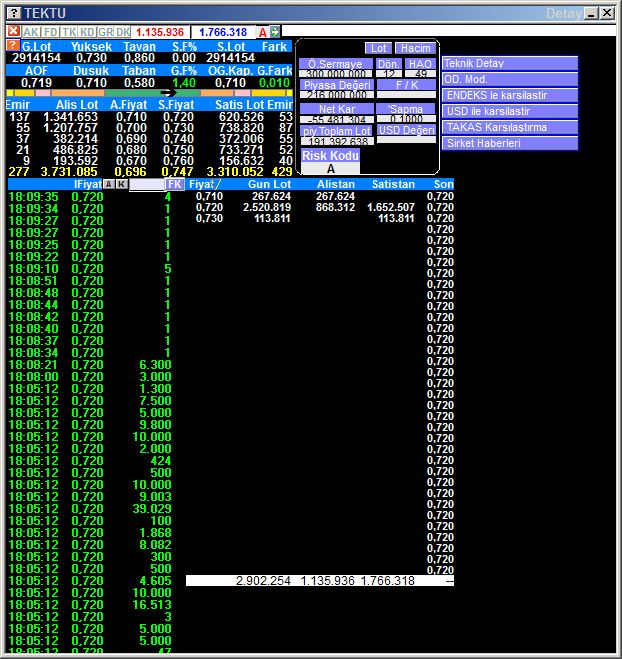The width and height of the screenshot is (622, 659).
Task: Click the TK toolbar icon
Action: [x=68, y=32]
